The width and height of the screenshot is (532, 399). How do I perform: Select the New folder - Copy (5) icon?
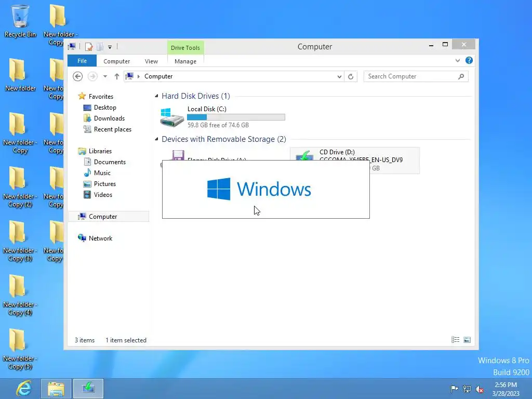coord(20,349)
